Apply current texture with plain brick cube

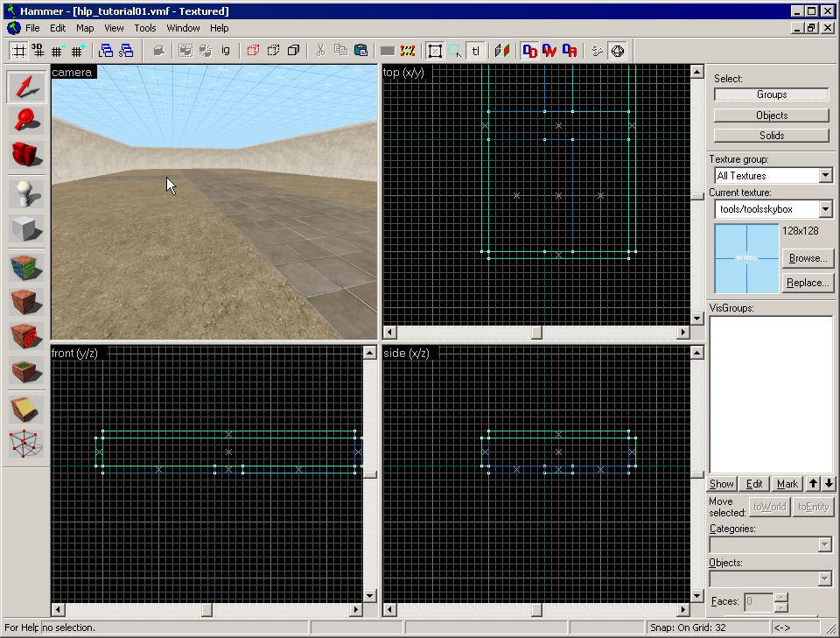coord(26,302)
